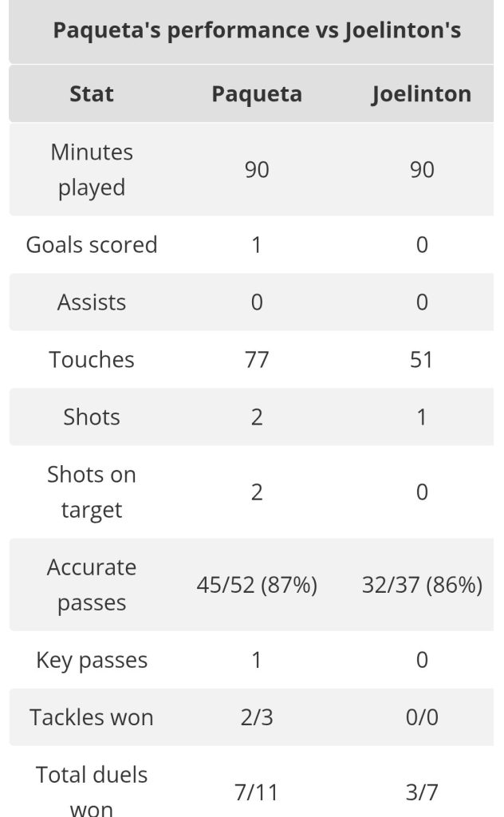Click the Accurate passes row label

[x=92, y=585]
